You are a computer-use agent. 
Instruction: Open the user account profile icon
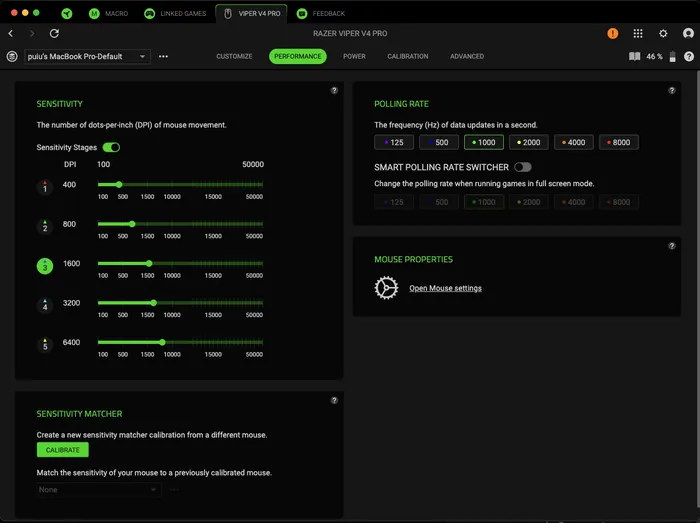tap(688, 33)
